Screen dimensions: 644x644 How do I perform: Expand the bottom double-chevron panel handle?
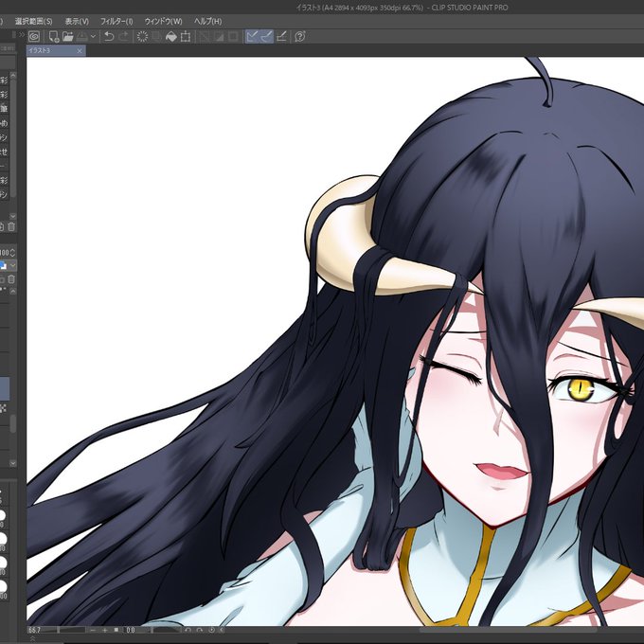pyautogui.click(x=32, y=639)
